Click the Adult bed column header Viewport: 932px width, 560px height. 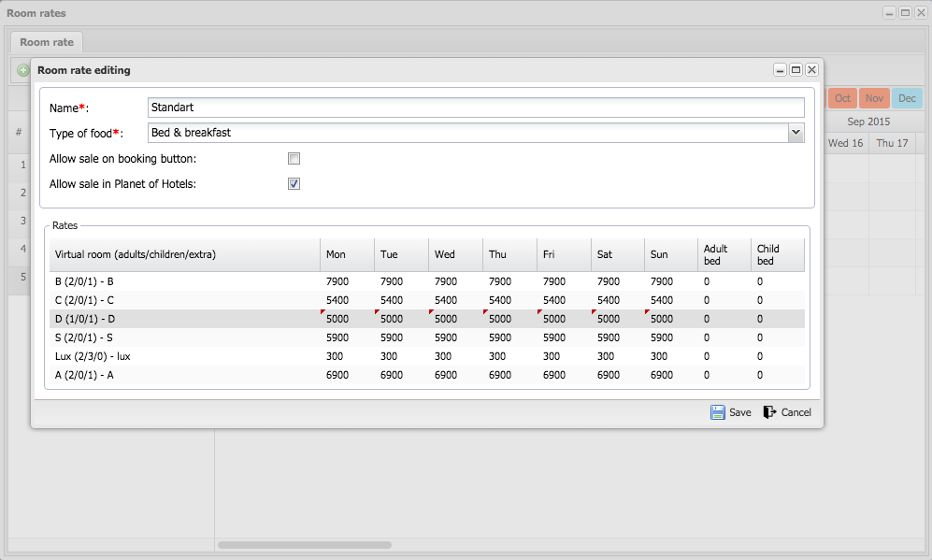pos(724,255)
